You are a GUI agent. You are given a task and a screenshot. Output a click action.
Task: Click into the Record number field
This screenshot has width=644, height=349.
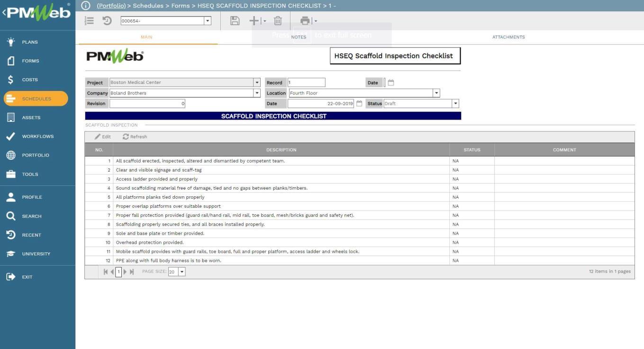point(306,83)
